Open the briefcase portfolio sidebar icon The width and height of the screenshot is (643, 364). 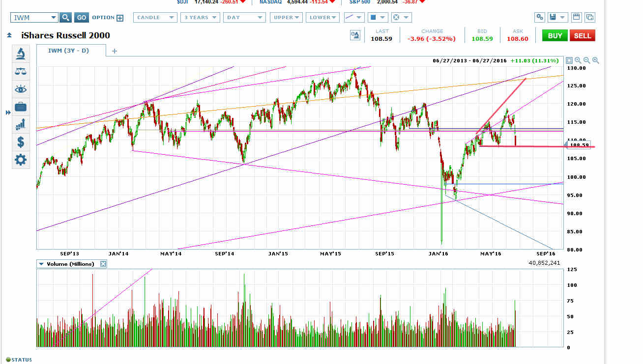click(x=21, y=107)
